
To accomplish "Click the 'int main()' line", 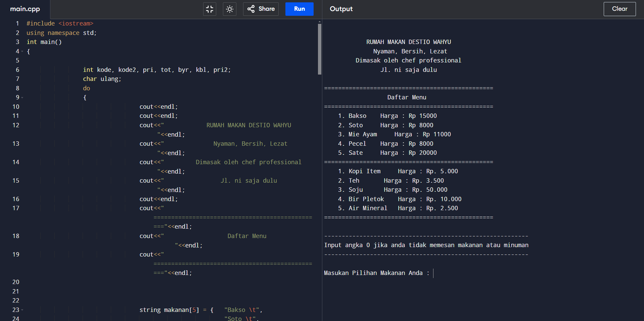I will 44,42.
